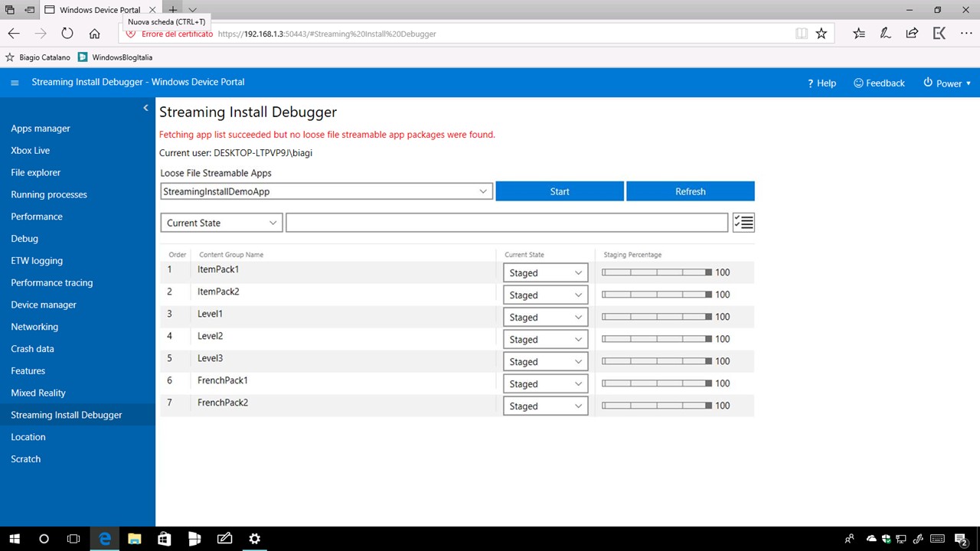980x551 pixels.
Task: Open the Edge Hub favorites list
Action: coord(859,34)
